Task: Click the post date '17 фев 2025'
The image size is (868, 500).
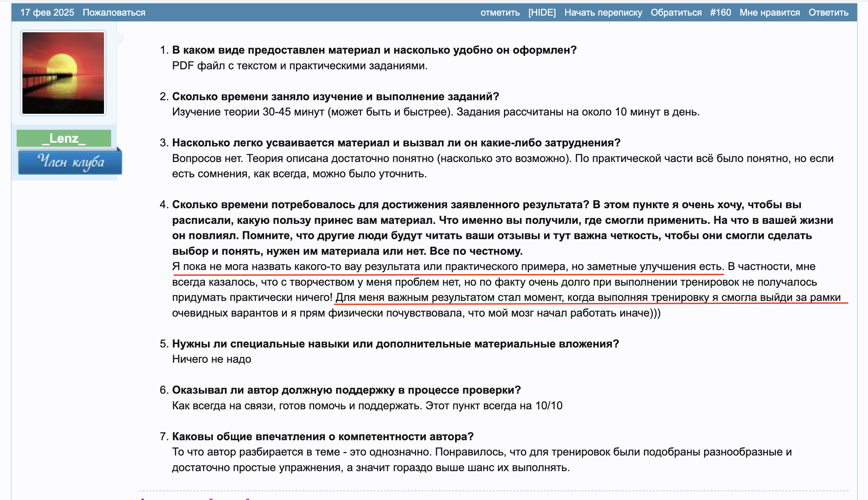Action: 47,13
